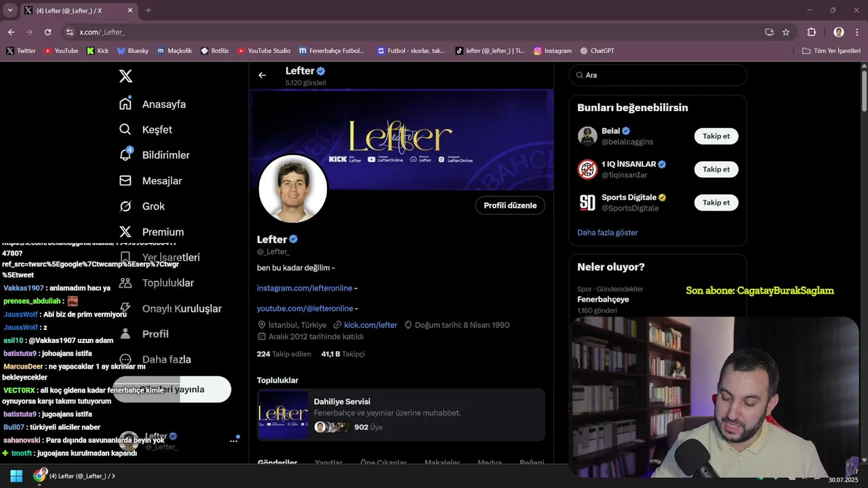
Task: Open lefter TikTok bookmark
Action: 490,51
